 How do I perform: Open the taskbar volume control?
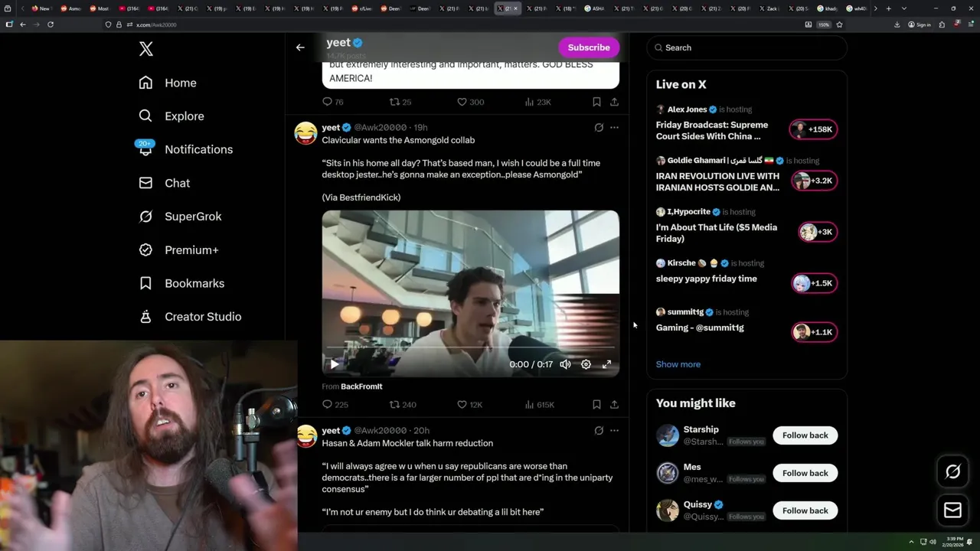coord(933,542)
